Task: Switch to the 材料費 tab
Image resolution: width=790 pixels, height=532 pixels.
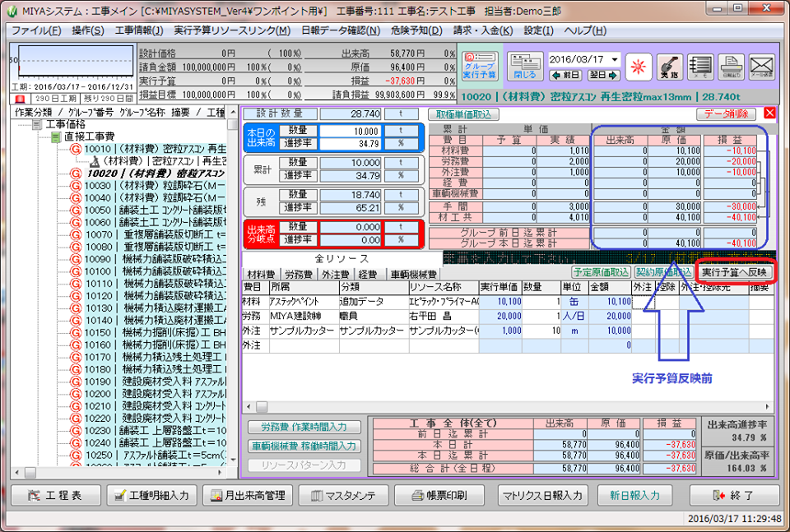Action: coord(261,275)
